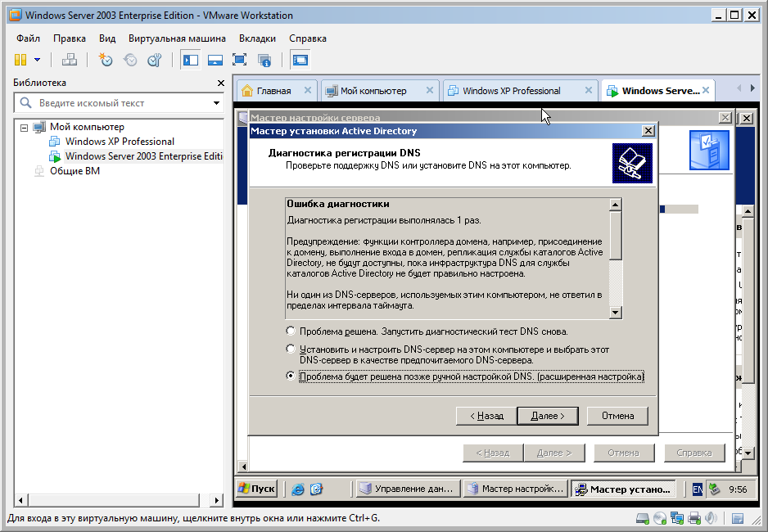Select 'Проблема будет решена позже' radio option

[291, 376]
